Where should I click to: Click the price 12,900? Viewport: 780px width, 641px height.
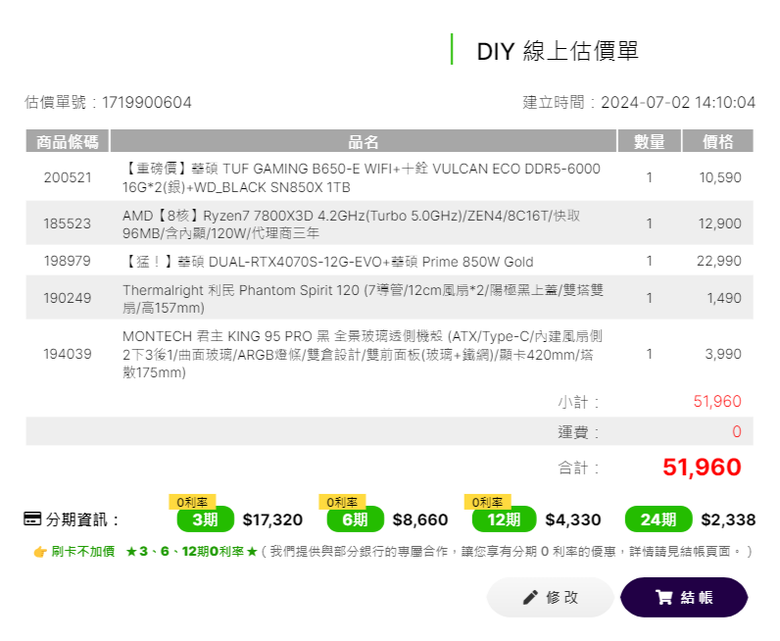coord(720,224)
